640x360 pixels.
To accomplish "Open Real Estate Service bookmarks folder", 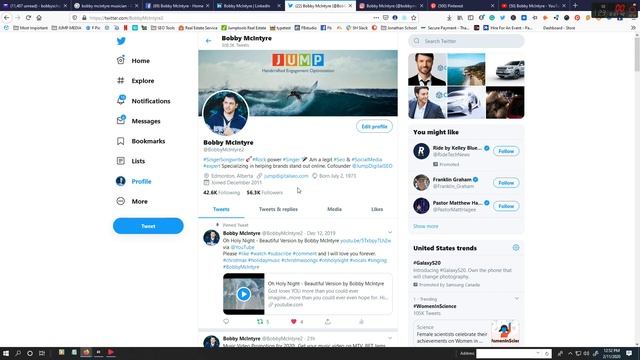I will pyautogui.click(x=198, y=28).
